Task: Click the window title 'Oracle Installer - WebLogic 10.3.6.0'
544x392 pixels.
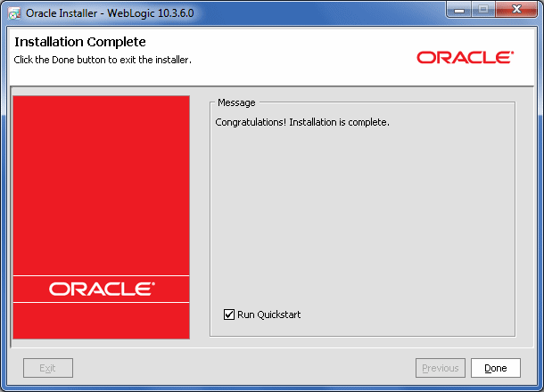Action: click(x=110, y=13)
